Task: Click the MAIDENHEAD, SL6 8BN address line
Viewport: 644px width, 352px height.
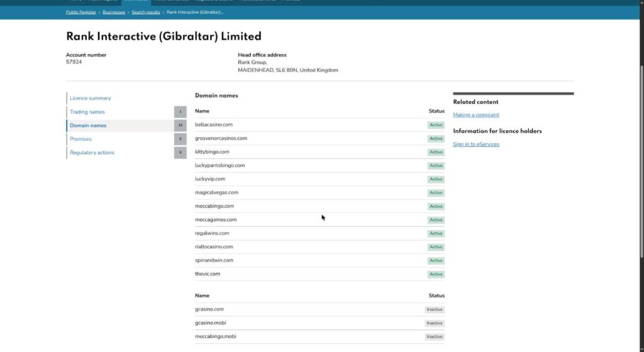Action: 288,70
